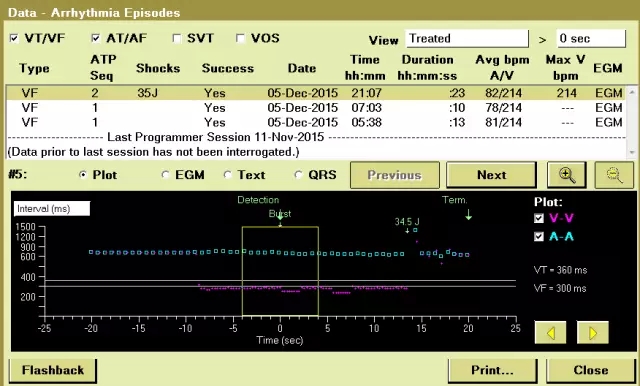
Task: Click the Success column header
Action: click(x=228, y=68)
